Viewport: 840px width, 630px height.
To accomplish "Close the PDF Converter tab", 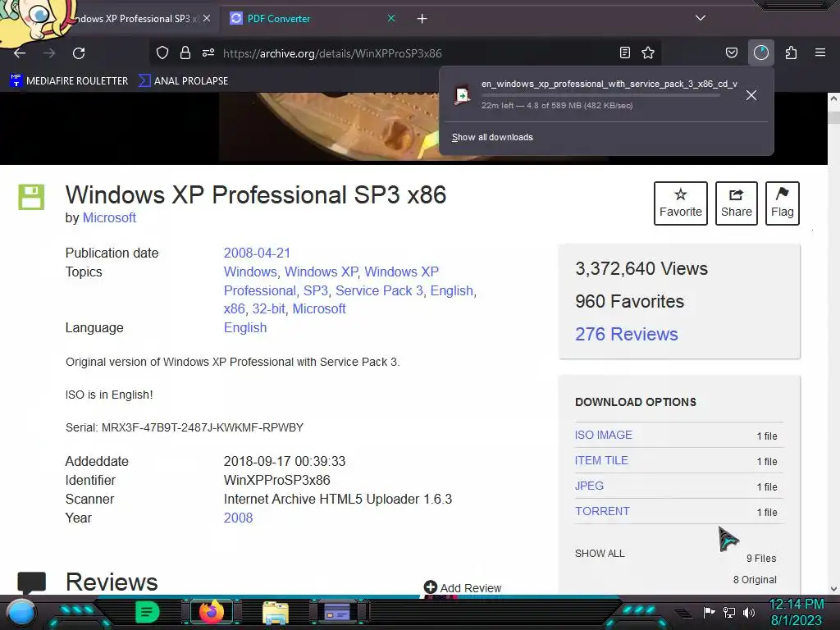I will click(391, 18).
